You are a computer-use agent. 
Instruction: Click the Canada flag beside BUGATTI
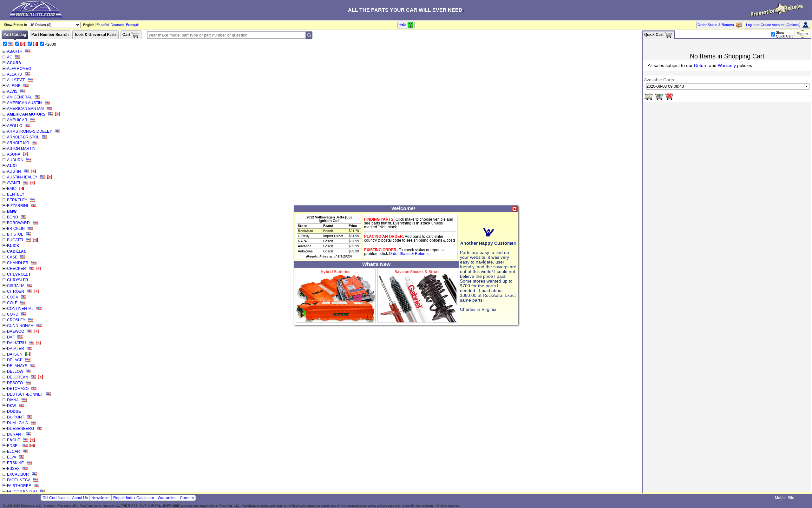click(x=35, y=240)
